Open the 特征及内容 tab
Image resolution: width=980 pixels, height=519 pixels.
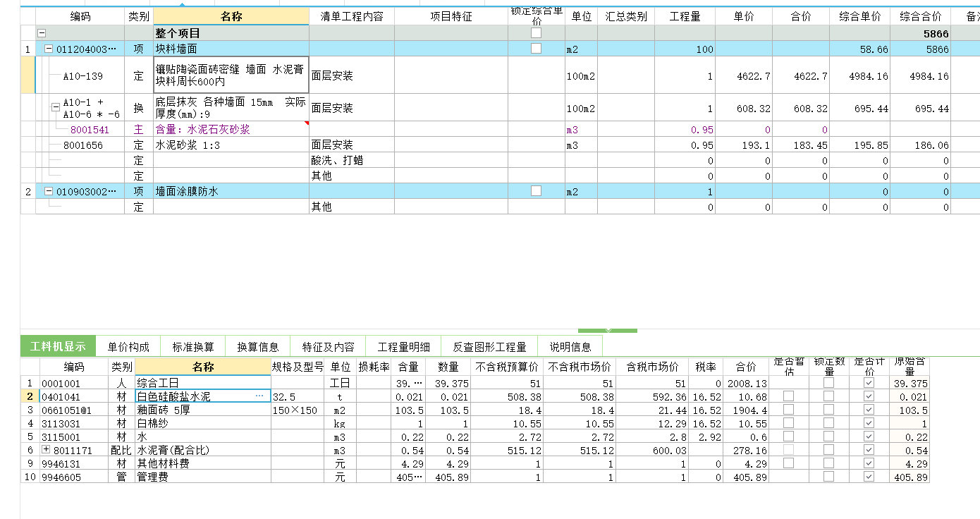[x=329, y=346]
